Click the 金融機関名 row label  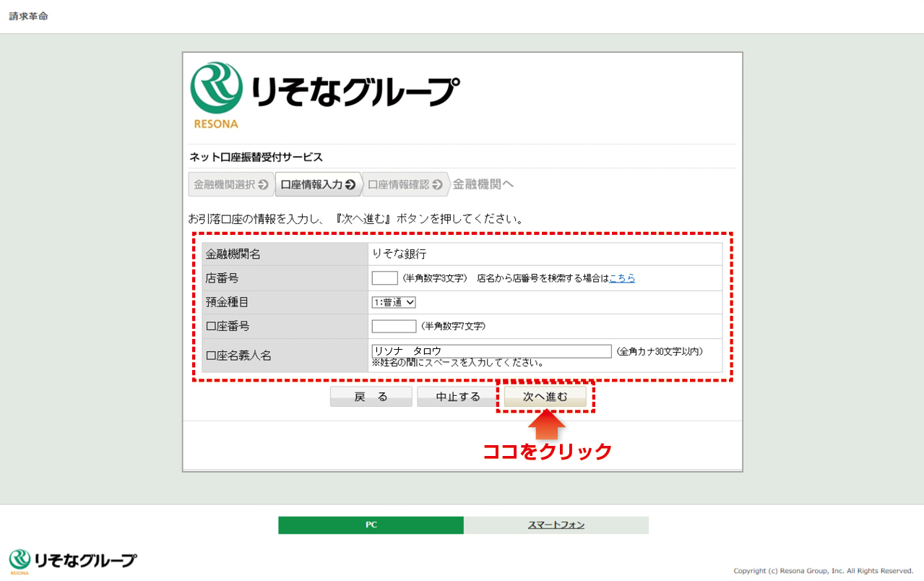click(x=233, y=254)
